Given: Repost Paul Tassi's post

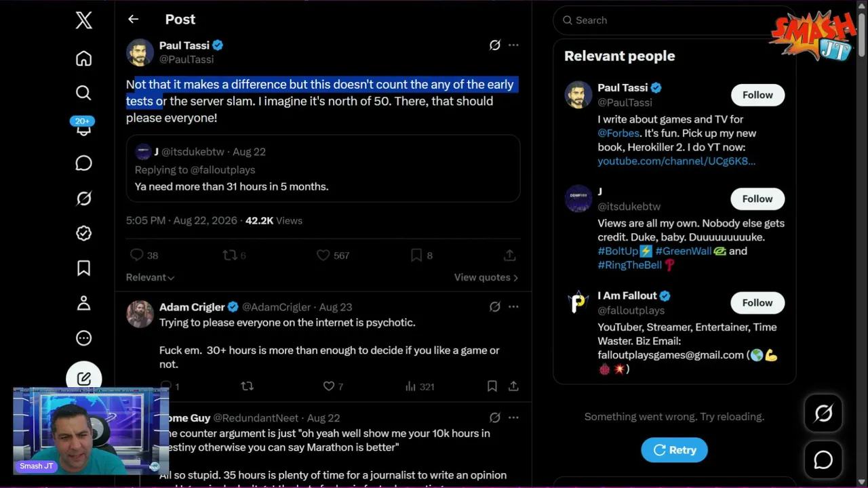Looking at the screenshot, I should click(x=230, y=255).
